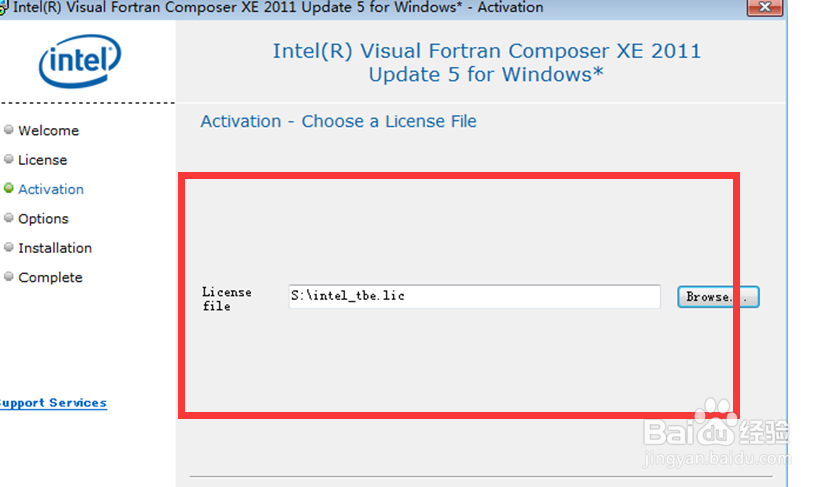Click the bullet next to Welcome

point(9,130)
